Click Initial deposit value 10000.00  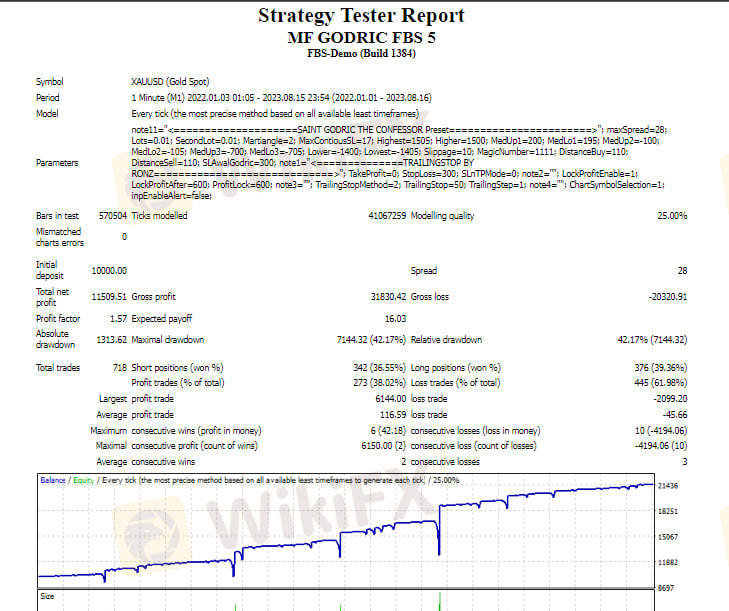[109, 271]
